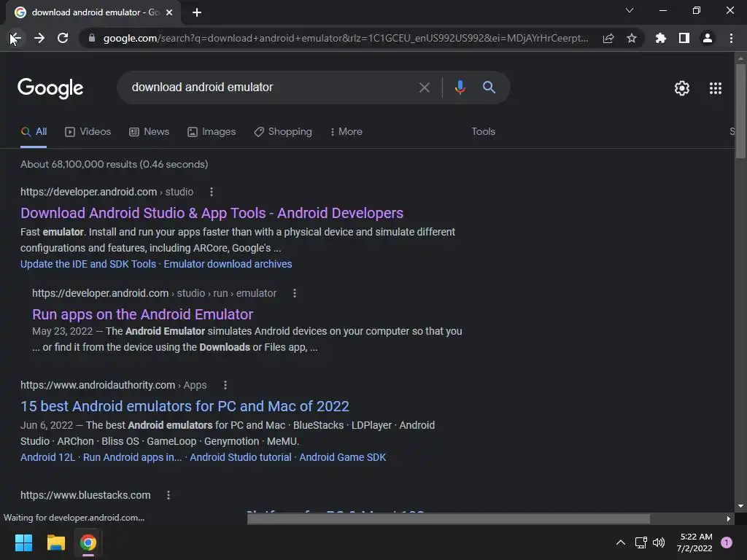Start voice search with the microphone icon
The width and height of the screenshot is (747, 560).
(x=460, y=87)
